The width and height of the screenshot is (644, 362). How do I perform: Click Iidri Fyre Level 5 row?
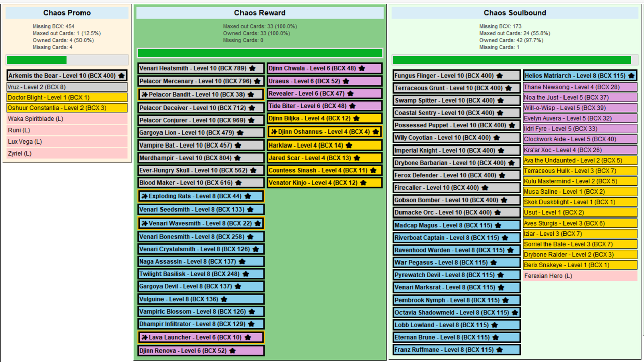coord(580,129)
